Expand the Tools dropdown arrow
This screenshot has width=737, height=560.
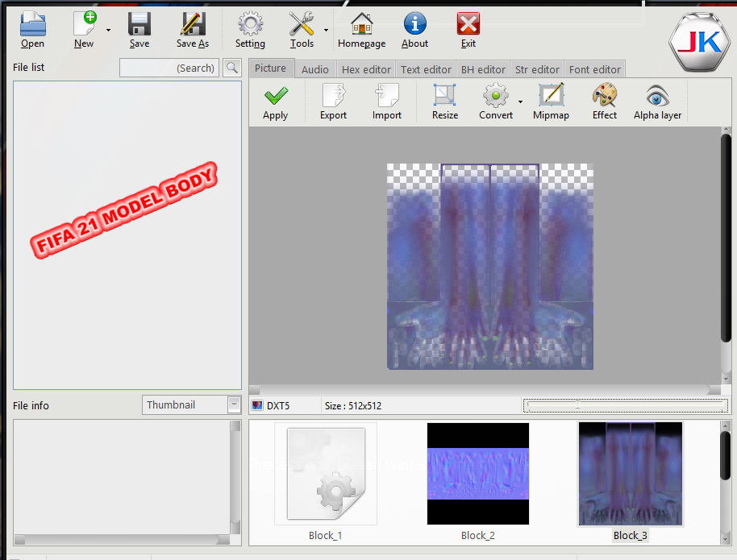tap(327, 30)
